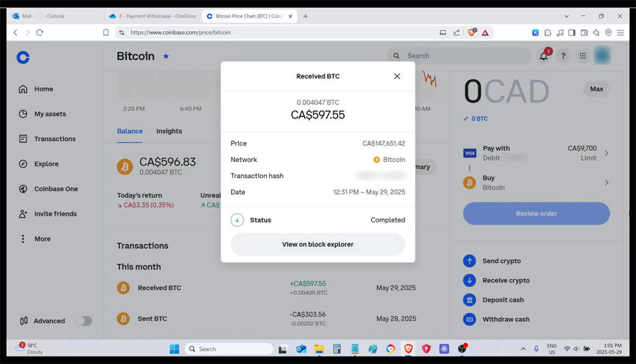Open the notifications bell

tap(544, 56)
